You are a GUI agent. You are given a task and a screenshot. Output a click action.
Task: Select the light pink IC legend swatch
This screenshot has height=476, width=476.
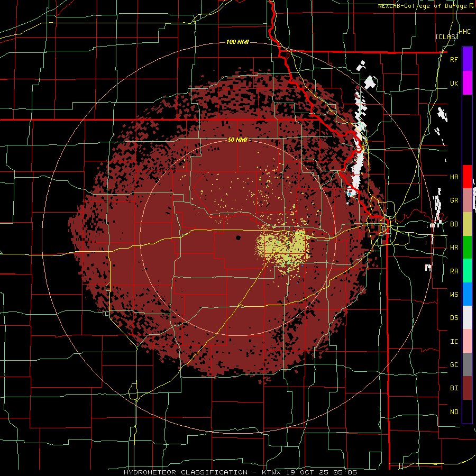point(467,341)
